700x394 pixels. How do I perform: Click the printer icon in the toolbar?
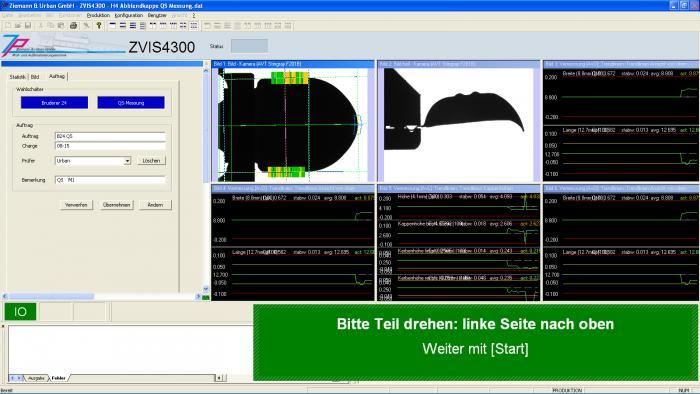(x=73, y=26)
